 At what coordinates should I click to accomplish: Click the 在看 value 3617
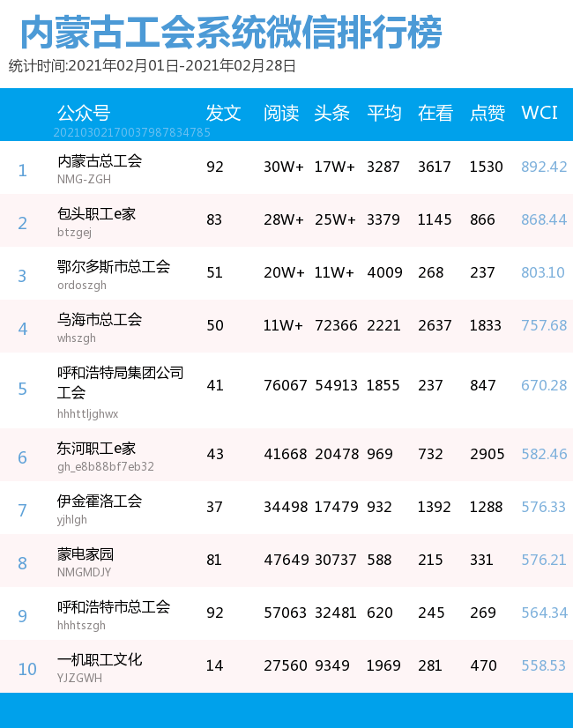coord(435,167)
